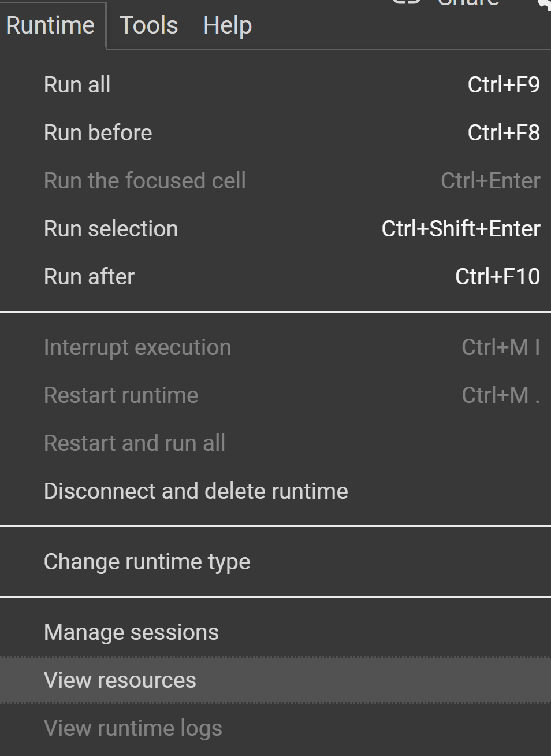Click the Share button
The width and height of the screenshot is (551, 756).
click(469, 3)
